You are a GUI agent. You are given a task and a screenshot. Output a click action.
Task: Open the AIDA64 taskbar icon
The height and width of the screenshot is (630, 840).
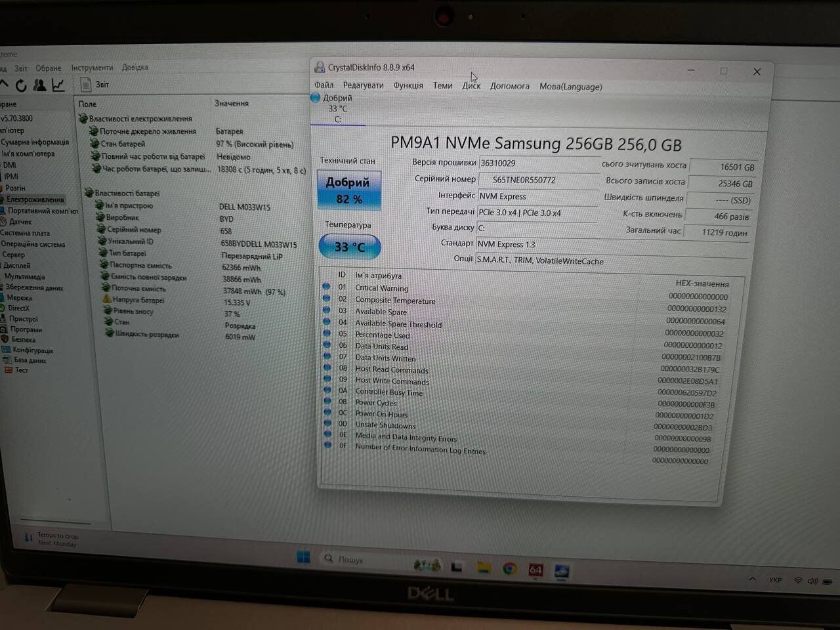tap(535, 570)
